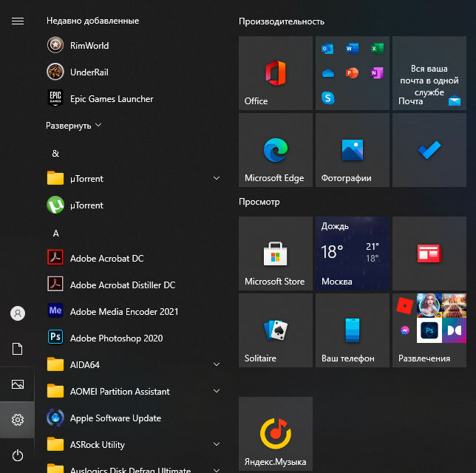Image resolution: width=476 pixels, height=473 pixels.
Task: Open the Microsoft Store tile
Action: [x=276, y=253]
